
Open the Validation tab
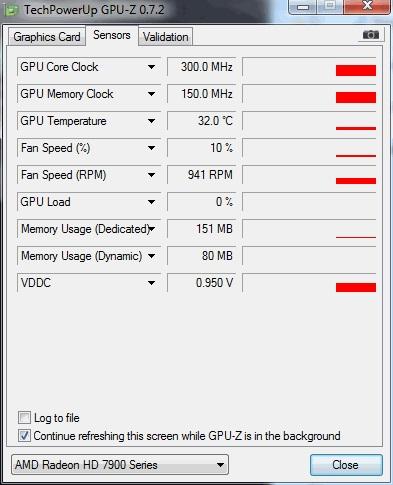pyautogui.click(x=166, y=37)
